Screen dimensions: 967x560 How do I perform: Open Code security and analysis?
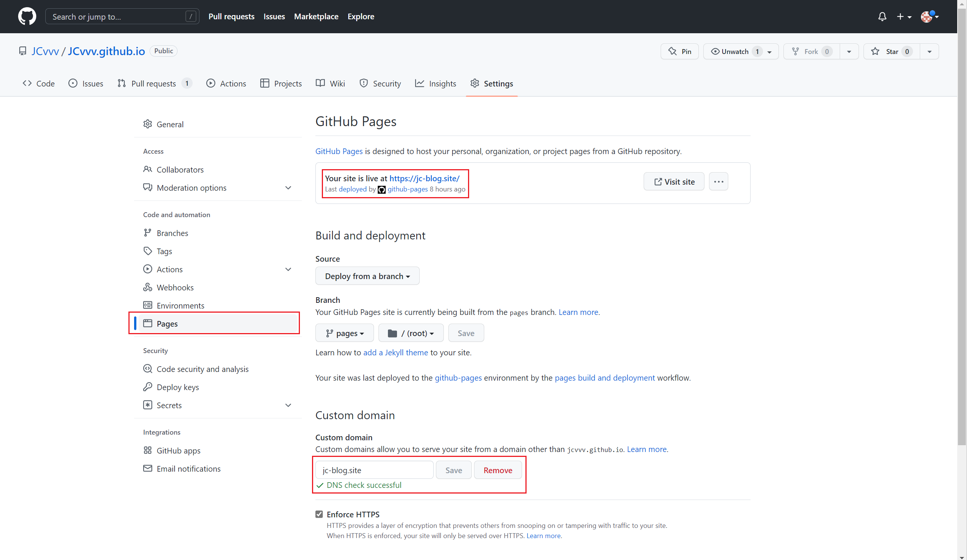218,369
